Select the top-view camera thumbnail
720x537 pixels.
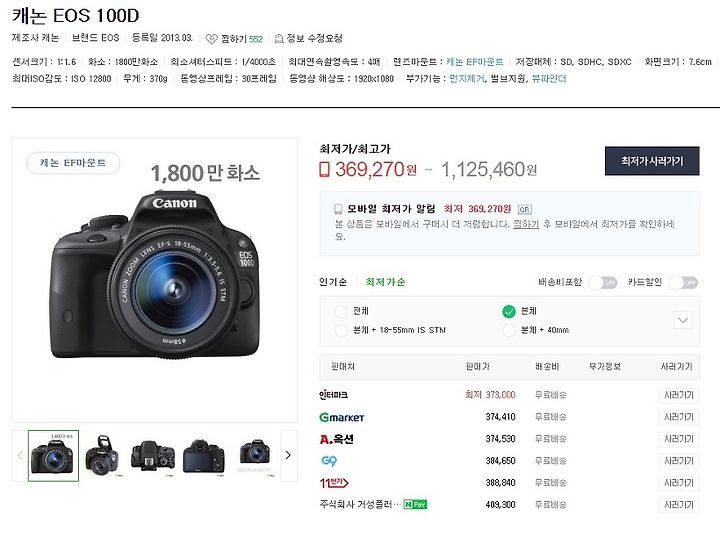click(x=152, y=456)
